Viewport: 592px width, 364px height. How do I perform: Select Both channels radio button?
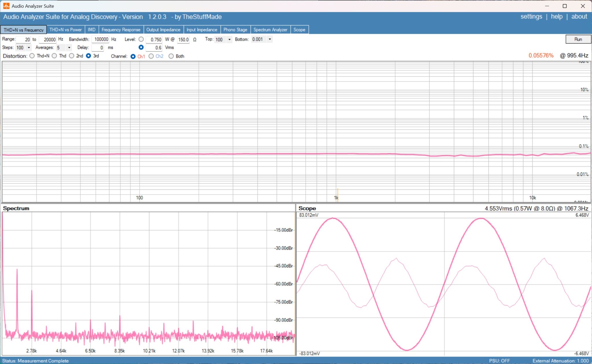point(171,56)
